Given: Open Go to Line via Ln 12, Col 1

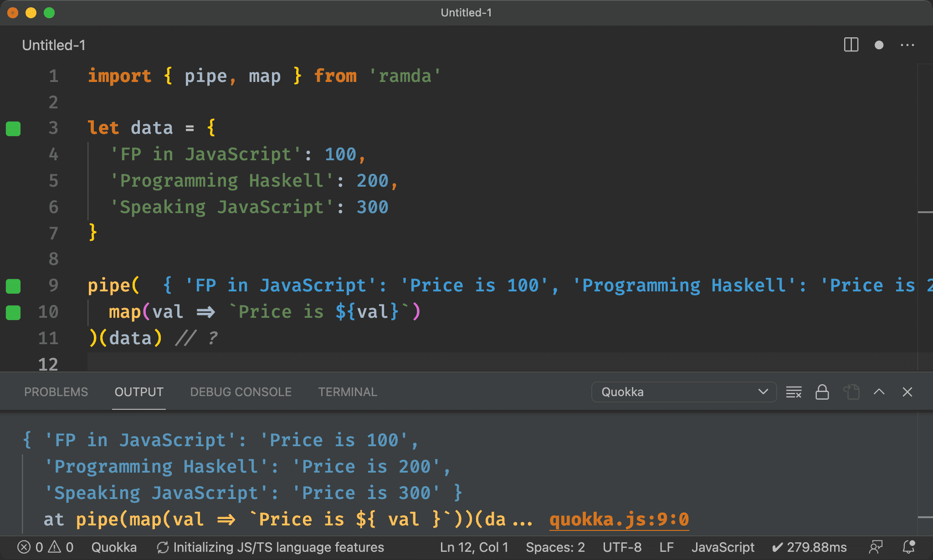Looking at the screenshot, I should pos(474,547).
